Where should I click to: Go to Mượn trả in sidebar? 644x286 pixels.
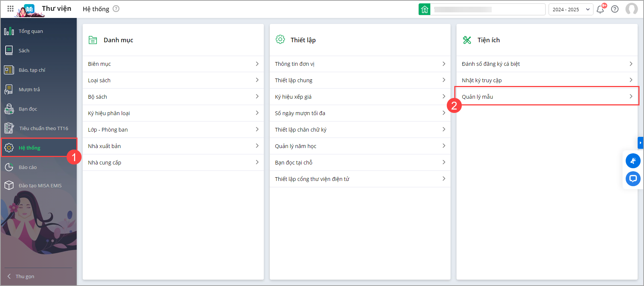coord(29,89)
